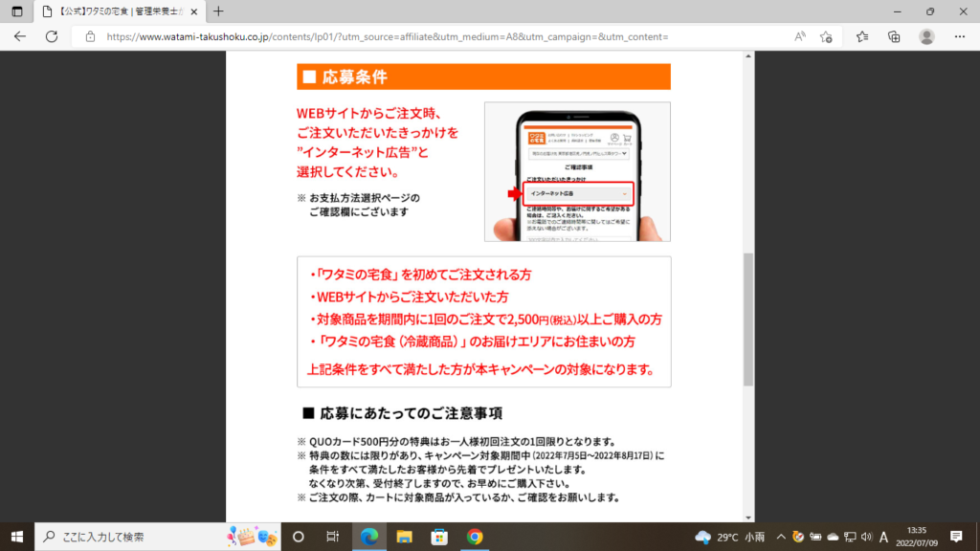Switch to Microsoft Edge on taskbar

[x=369, y=537]
